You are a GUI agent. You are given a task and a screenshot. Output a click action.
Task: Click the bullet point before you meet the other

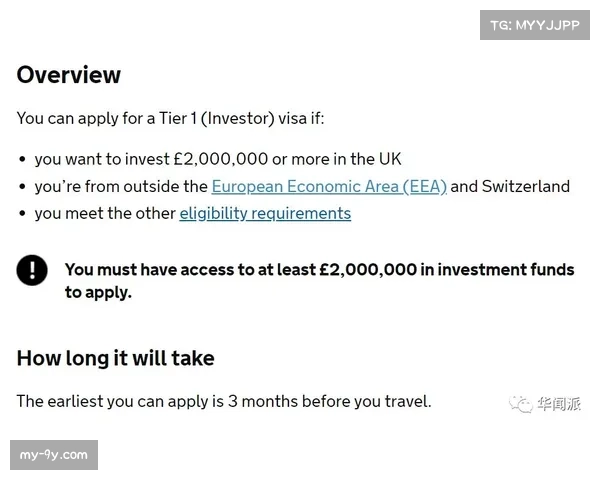pos(22,214)
